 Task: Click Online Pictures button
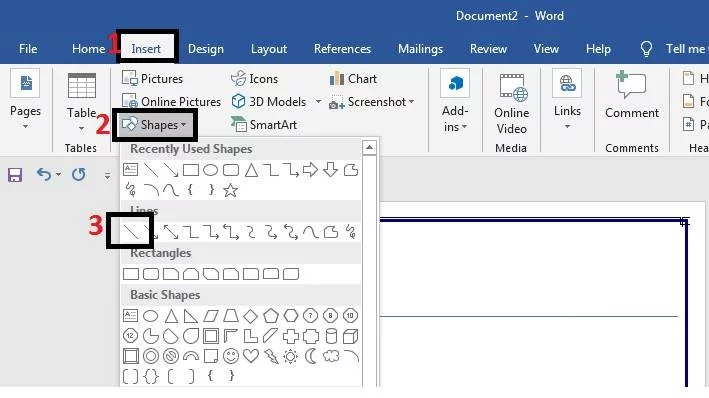point(171,101)
